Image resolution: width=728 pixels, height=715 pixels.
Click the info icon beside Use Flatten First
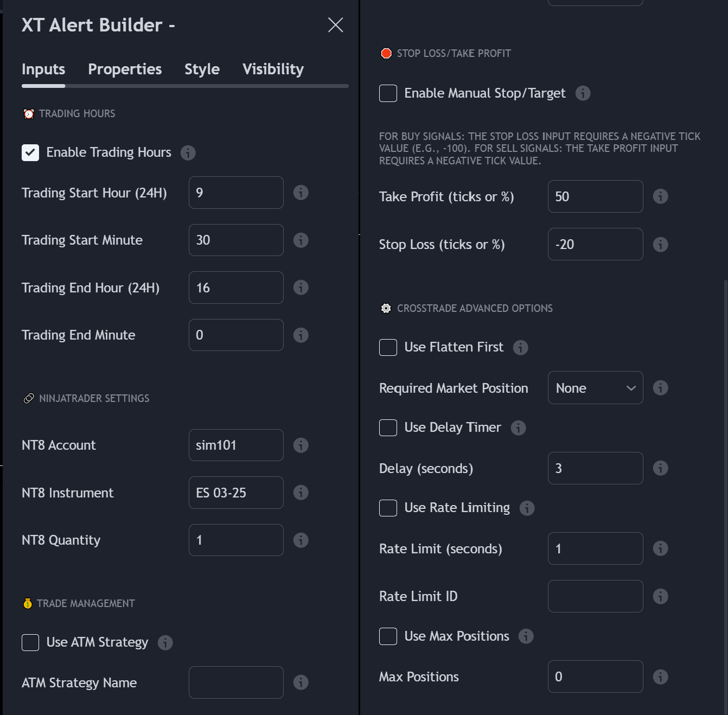[x=521, y=347]
